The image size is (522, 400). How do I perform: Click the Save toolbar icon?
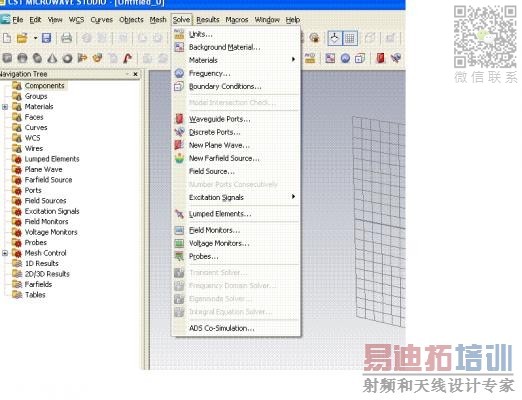point(47,38)
